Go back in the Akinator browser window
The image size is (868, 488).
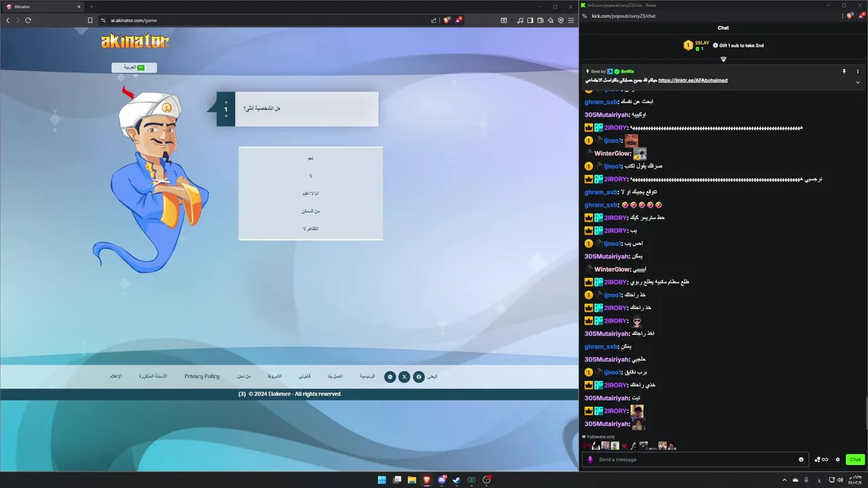(8, 20)
